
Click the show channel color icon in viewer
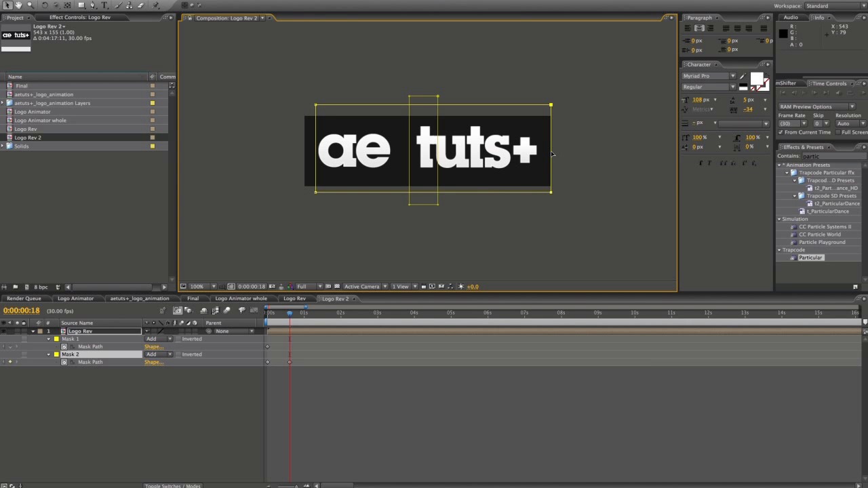pos(290,286)
